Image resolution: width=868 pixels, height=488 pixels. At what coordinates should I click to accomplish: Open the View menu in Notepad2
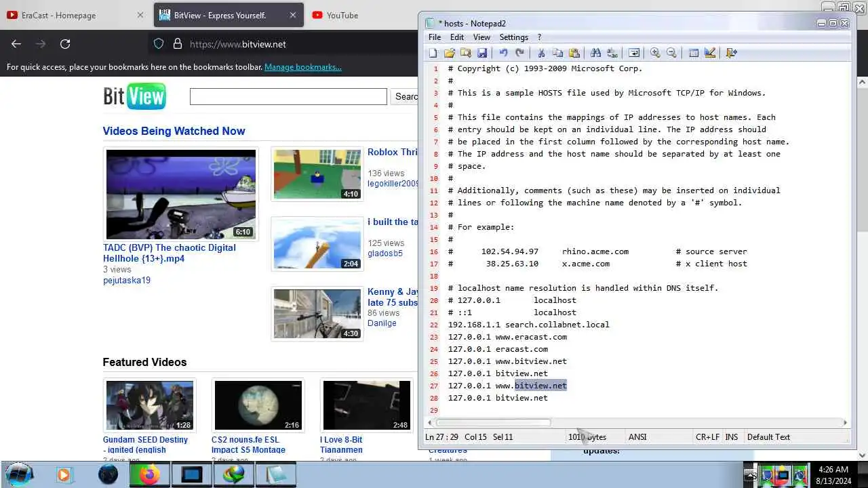[481, 37]
